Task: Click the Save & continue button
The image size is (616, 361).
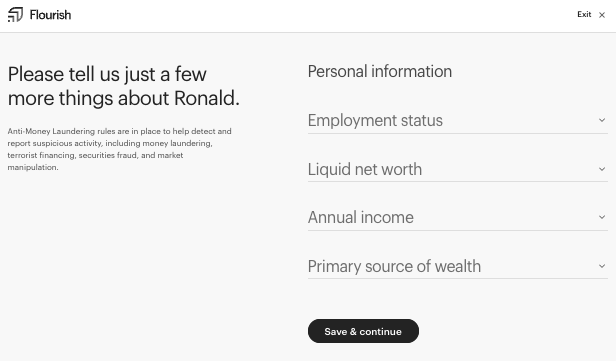Action: click(x=363, y=331)
